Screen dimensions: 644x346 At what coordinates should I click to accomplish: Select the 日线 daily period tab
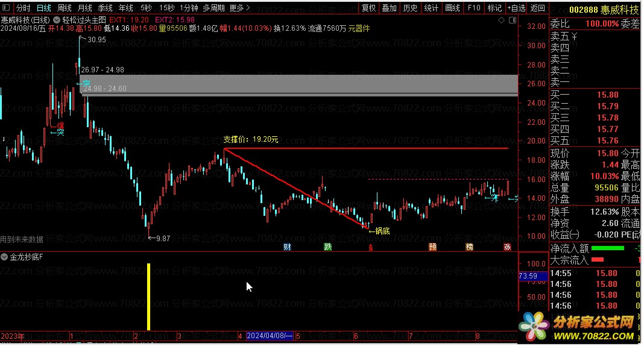click(x=44, y=8)
